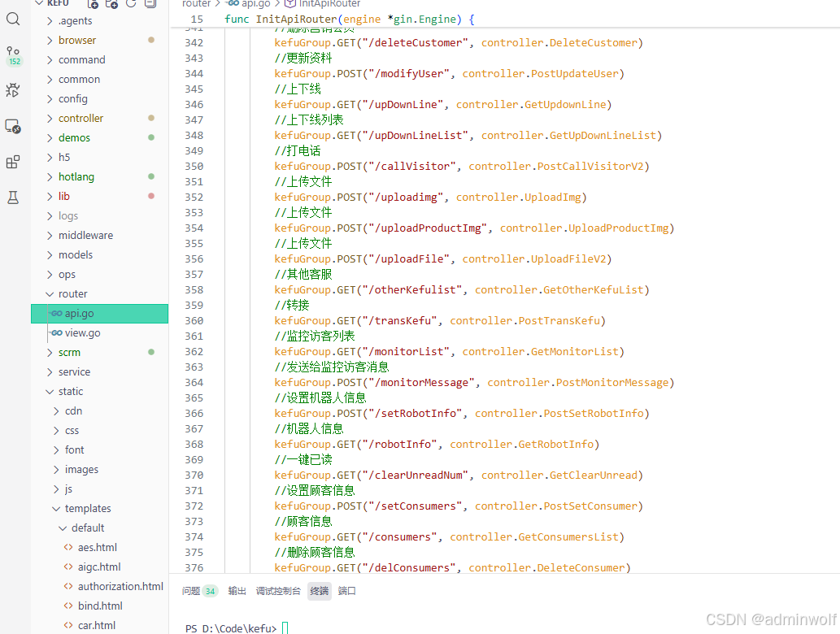Refresh the explorer file tree
Screen dimensions: 840x634
pyautogui.click(x=131, y=3)
